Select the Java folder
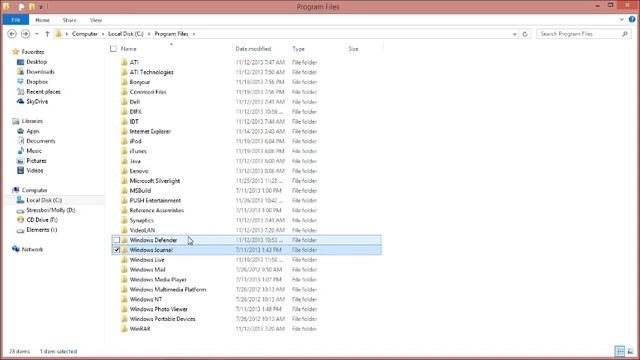Image resolution: width=640 pixels, height=360 pixels. coord(135,161)
